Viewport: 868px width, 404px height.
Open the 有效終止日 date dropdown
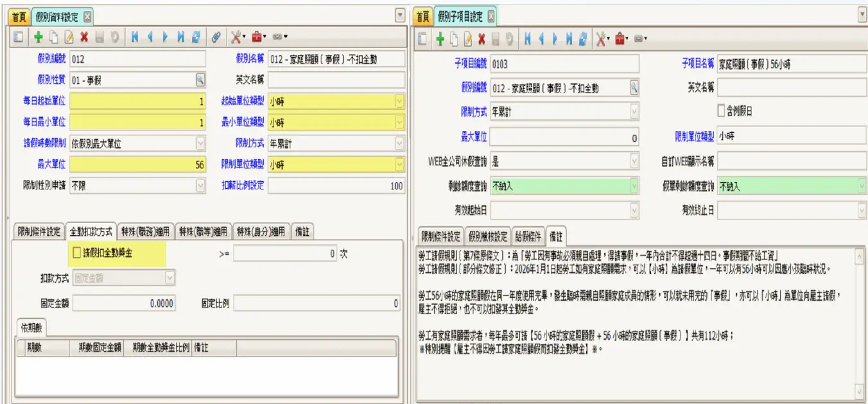click(861, 210)
